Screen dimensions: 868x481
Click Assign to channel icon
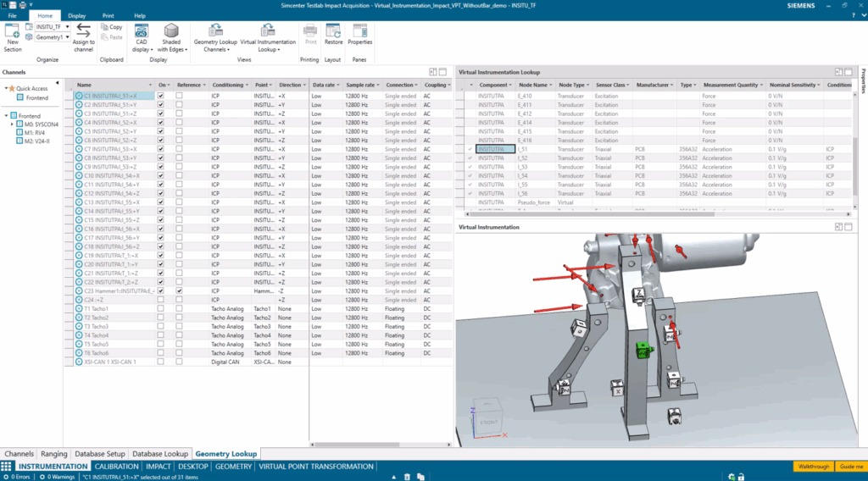tap(84, 32)
